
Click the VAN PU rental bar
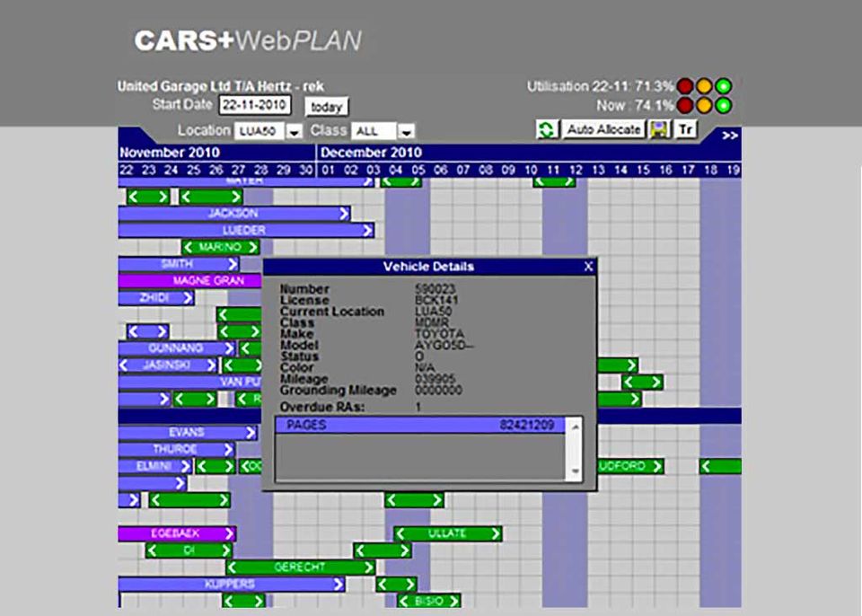pyautogui.click(x=190, y=382)
